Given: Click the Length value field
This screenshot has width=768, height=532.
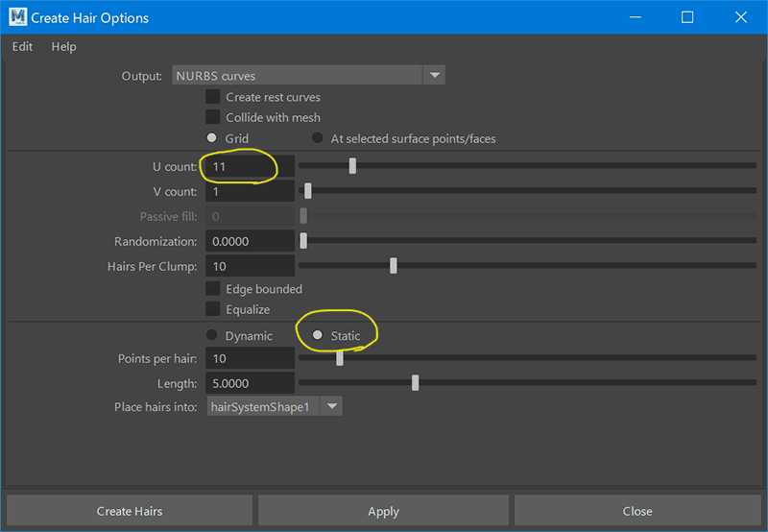Looking at the screenshot, I should pyautogui.click(x=250, y=383).
